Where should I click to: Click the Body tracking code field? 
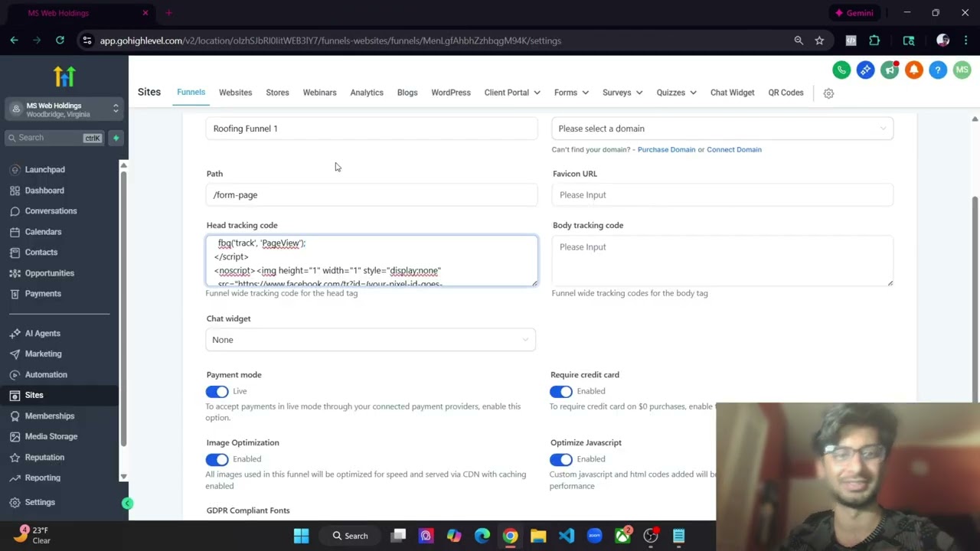coord(722,261)
